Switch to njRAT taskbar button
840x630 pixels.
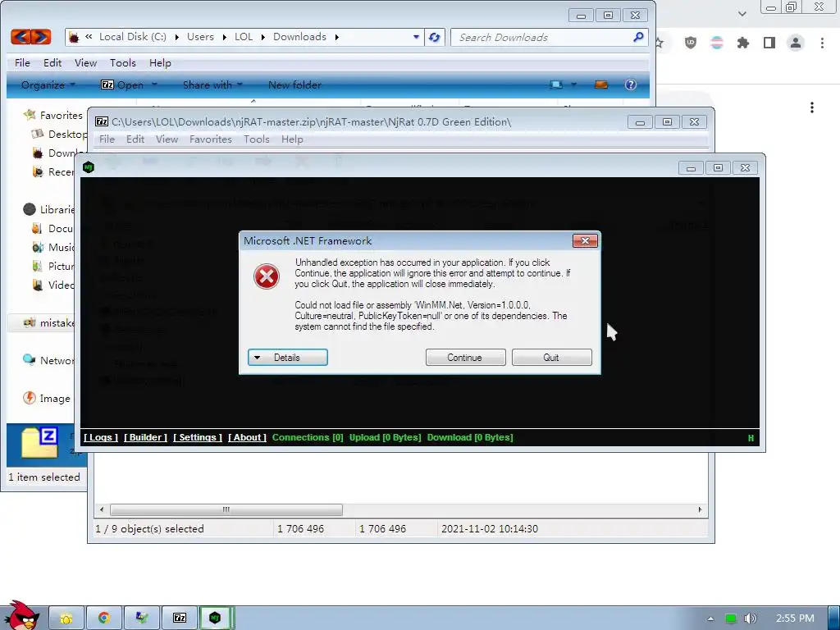216,619
